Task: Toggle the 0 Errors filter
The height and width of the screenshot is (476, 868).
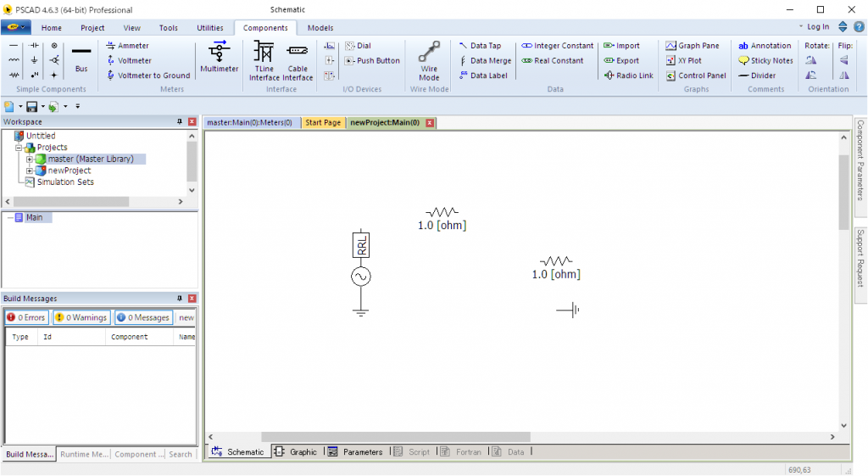Action: [25, 317]
